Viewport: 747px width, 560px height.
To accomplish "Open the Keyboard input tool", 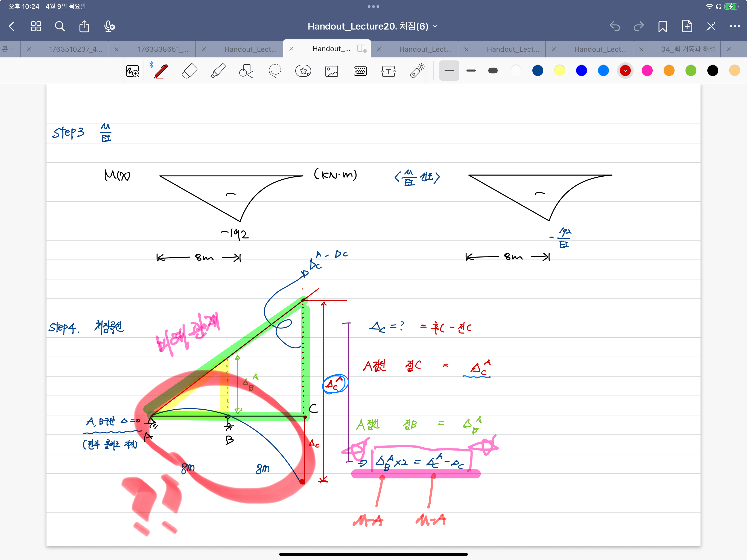I will pyautogui.click(x=360, y=71).
